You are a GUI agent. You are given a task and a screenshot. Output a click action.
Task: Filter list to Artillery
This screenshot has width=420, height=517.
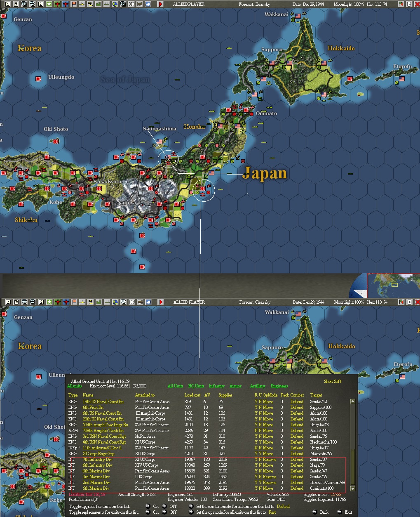tap(258, 386)
